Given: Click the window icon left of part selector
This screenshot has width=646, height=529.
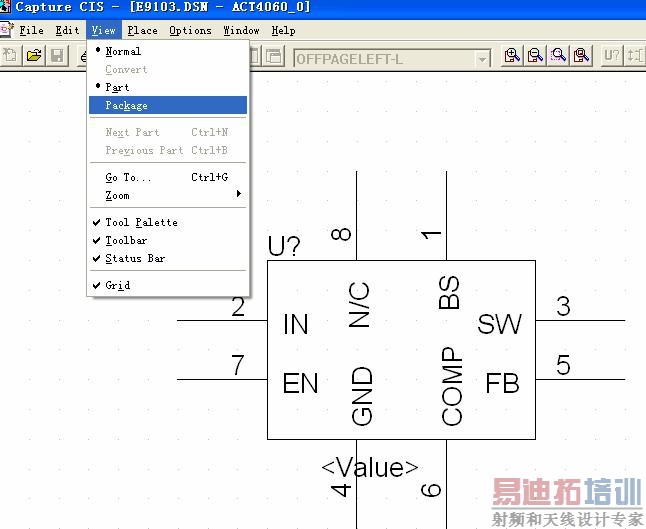Looking at the screenshot, I should pyautogui.click(x=274, y=56).
